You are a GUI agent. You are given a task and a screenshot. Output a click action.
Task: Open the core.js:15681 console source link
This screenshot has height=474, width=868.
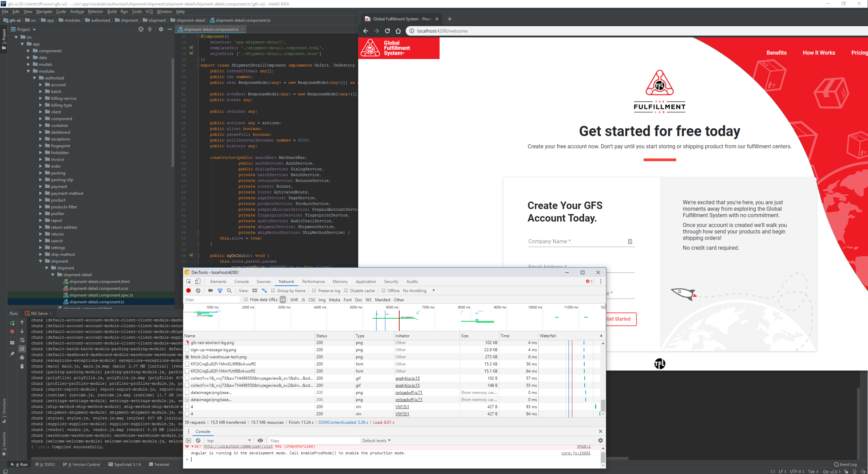pos(576,453)
